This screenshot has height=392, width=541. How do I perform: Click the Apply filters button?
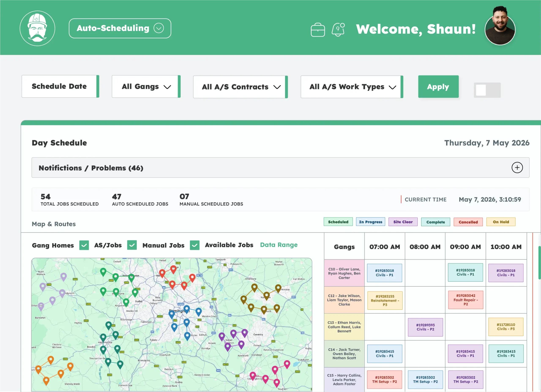click(x=438, y=87)
